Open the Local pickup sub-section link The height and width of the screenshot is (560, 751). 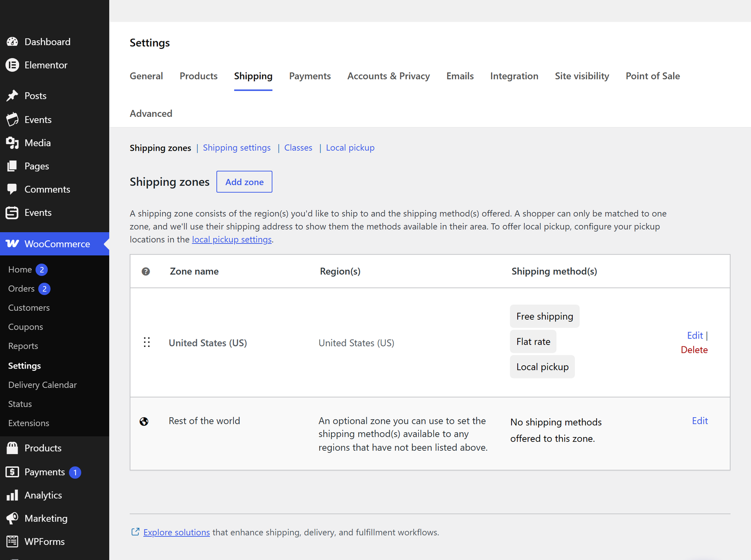tap(350, 148)
